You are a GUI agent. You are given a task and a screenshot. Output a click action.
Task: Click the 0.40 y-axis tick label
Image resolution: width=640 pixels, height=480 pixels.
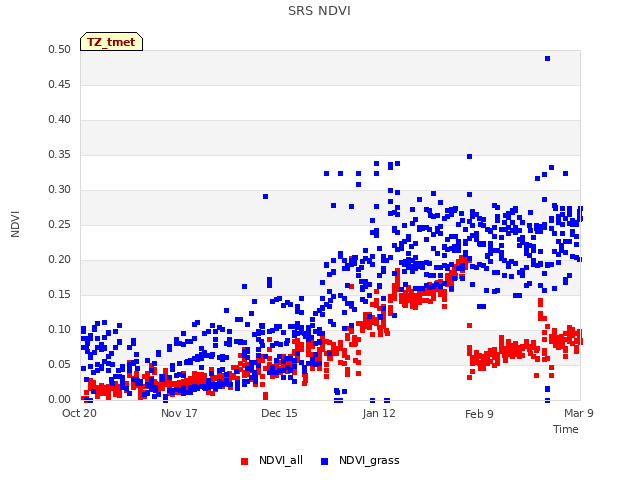point(59,120)
